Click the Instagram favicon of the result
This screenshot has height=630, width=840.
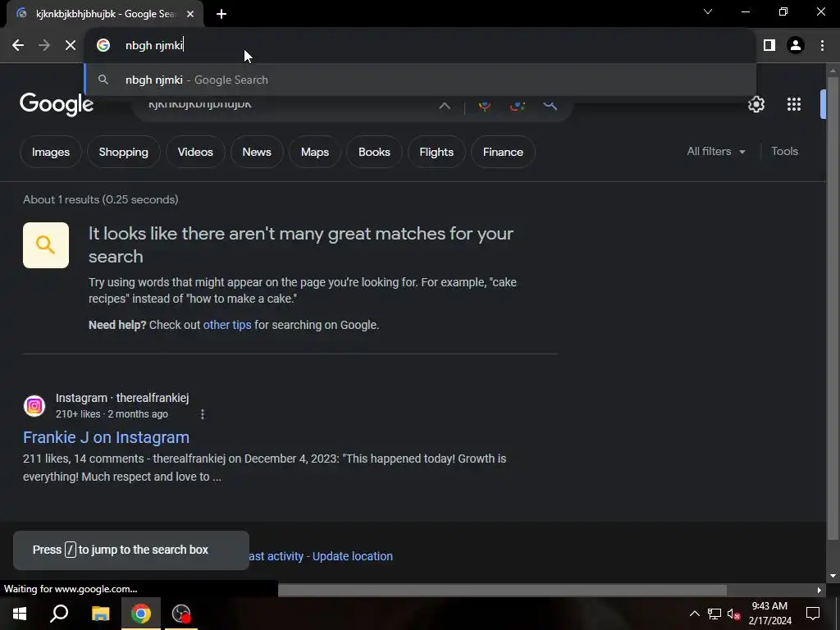click(34, 406)
